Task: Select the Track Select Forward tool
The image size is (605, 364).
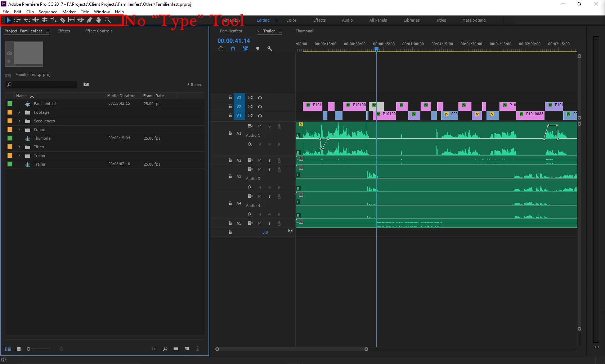Action: click(x=17, y=20)
